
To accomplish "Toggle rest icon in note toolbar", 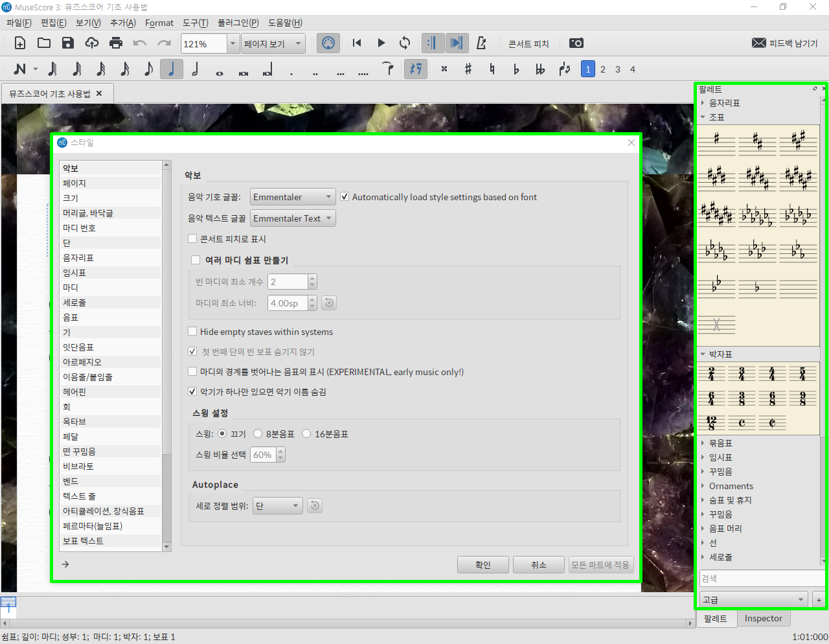I will click(x=415, y=69).
